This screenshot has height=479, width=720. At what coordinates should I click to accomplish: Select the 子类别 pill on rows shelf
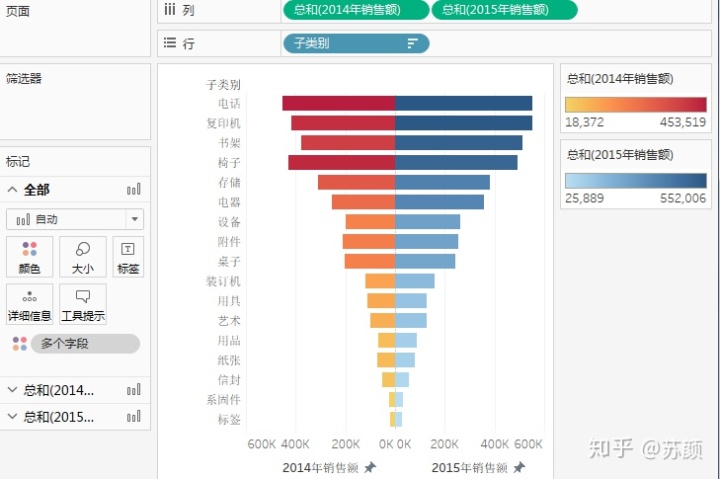pyautogui.click(x=356, y=44)
